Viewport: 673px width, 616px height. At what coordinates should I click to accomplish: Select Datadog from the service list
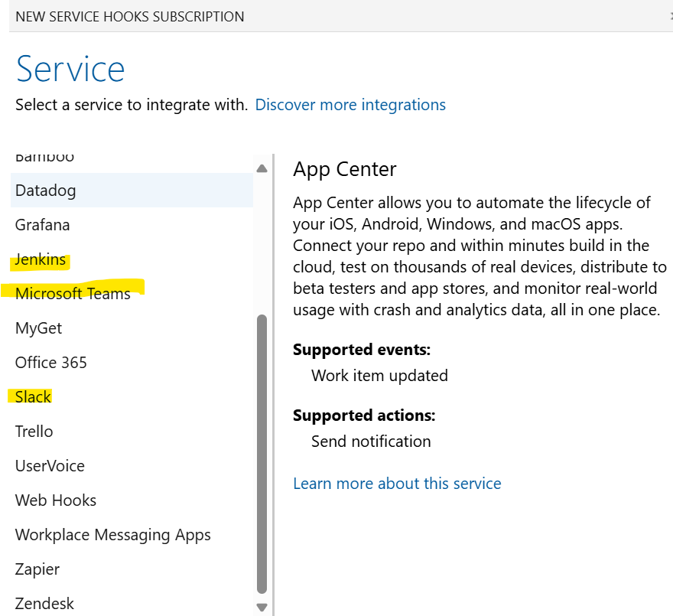coord(132,191)
